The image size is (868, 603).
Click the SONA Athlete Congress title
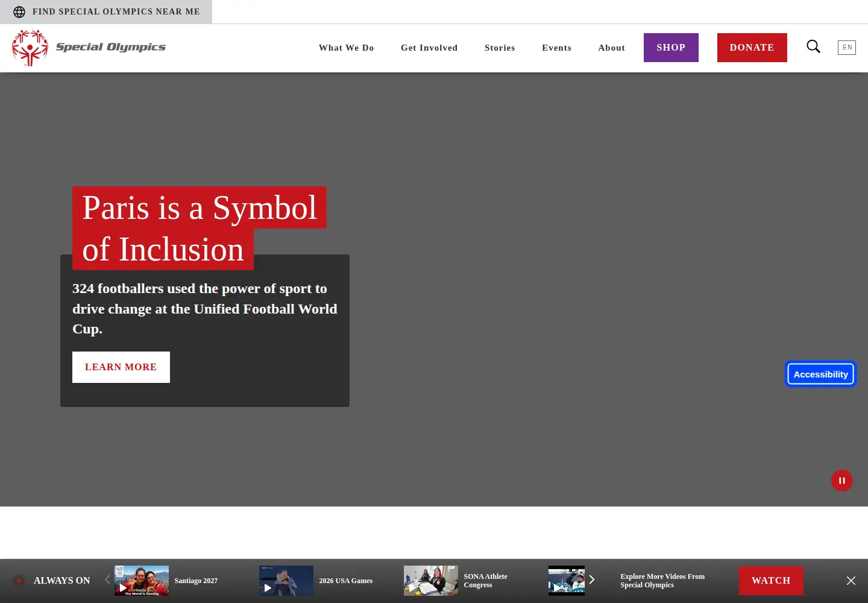tap(486, 581)
